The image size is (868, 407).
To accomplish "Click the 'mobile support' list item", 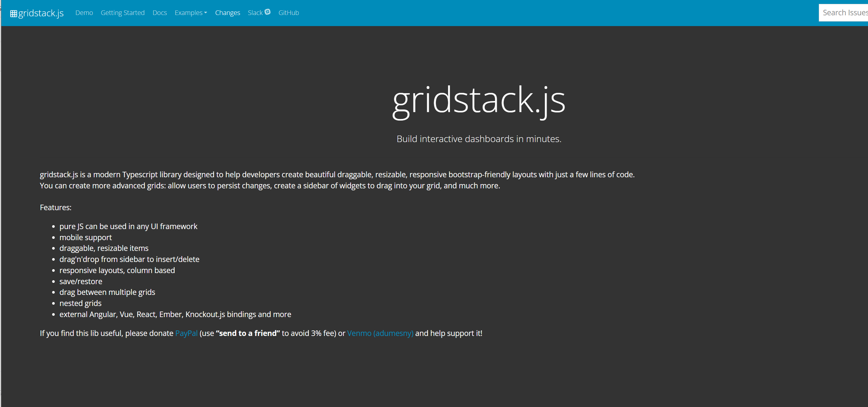I will tap(85, 238).
